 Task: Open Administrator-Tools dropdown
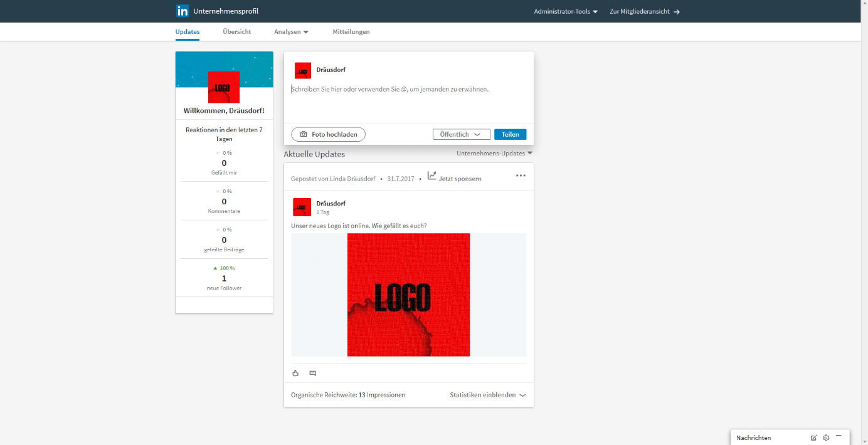[x=566, y=11]
